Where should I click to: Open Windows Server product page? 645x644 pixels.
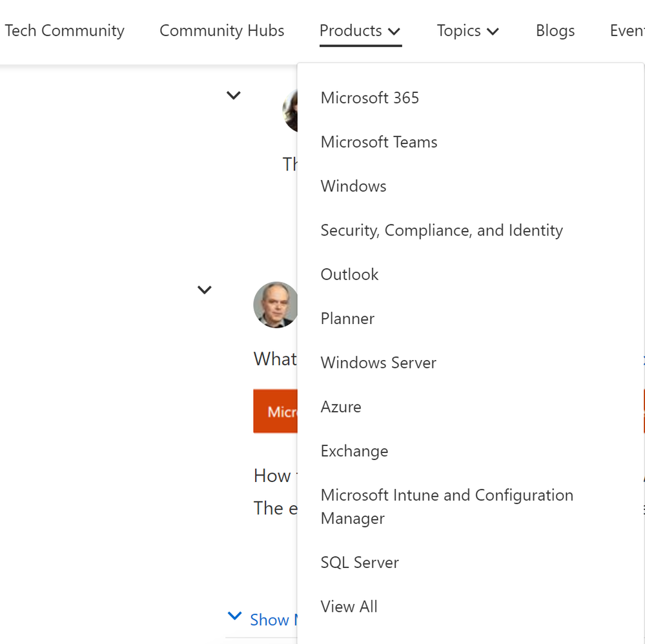tap(378, 363)
